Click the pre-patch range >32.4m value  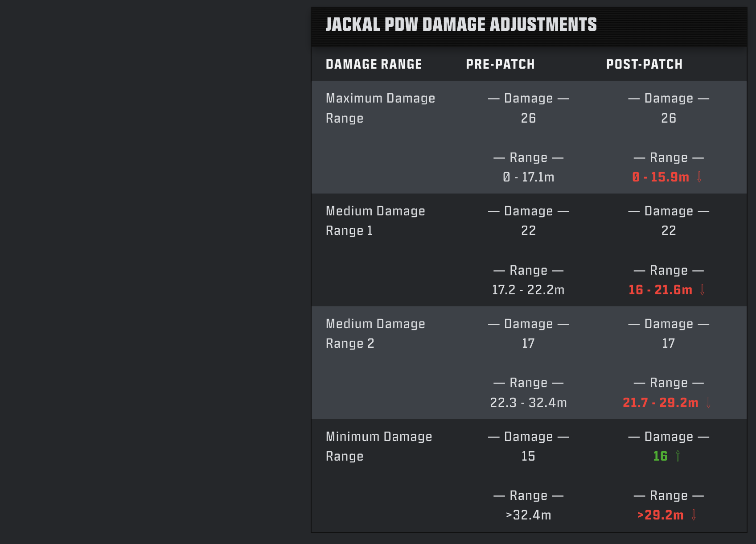pos(528,515)
